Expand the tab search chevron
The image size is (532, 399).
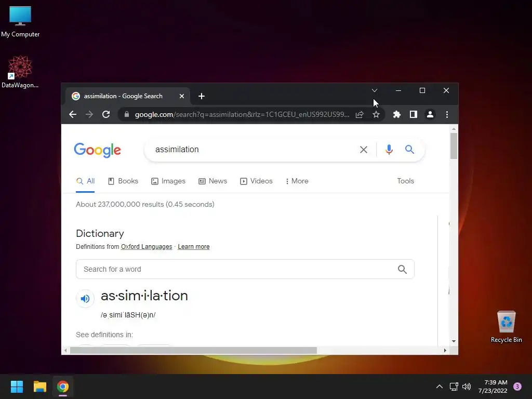point(374,90)
